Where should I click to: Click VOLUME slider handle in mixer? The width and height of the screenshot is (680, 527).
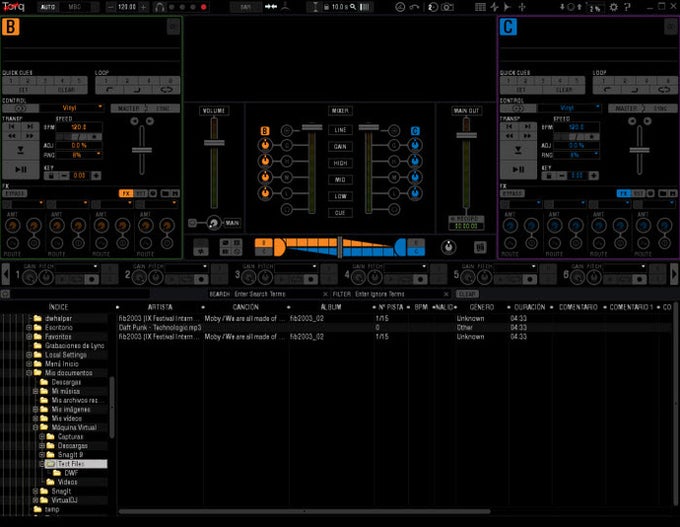click(214, 143)
